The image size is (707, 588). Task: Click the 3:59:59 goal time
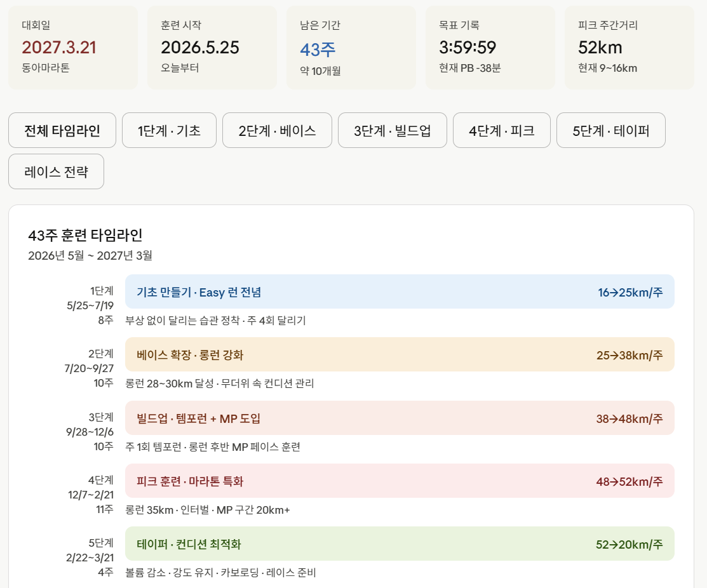click(x=468, y=48)
